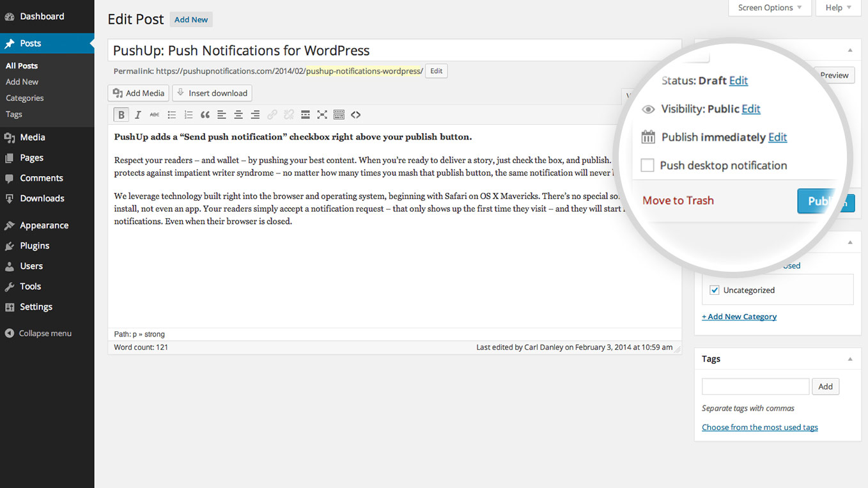Viewport: 868px width, 488px height.
Task: Click the permalink Edit button
Action: point(437,71)
